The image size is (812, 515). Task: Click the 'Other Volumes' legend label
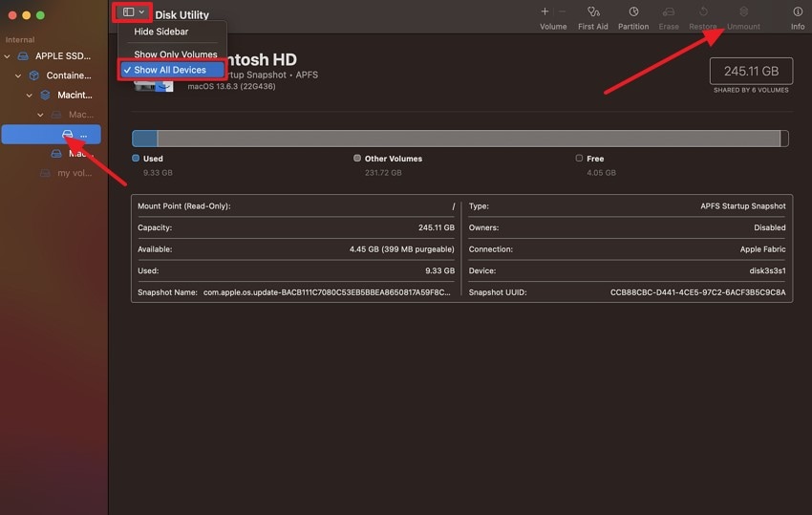[x=393, y=159]
